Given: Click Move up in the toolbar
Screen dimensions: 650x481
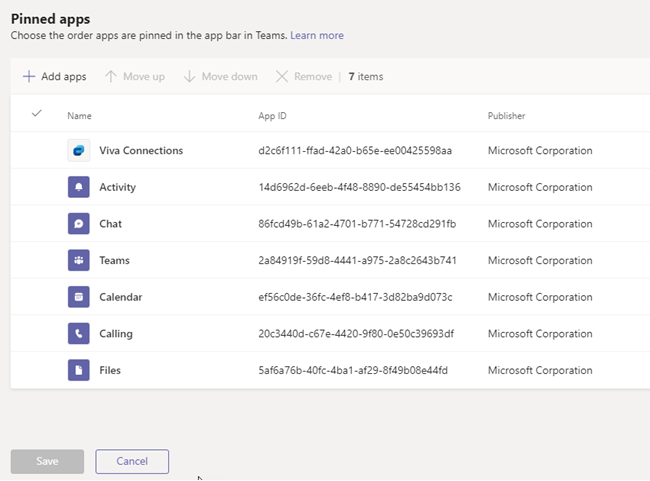Looking at the screenshot, I should click(x=135, y=77).
